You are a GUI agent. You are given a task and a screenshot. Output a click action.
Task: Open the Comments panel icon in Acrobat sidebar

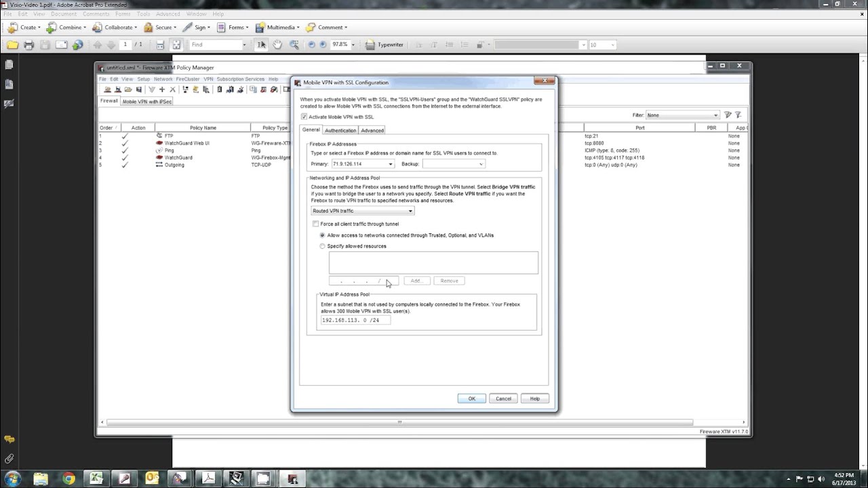coord(9,440)
